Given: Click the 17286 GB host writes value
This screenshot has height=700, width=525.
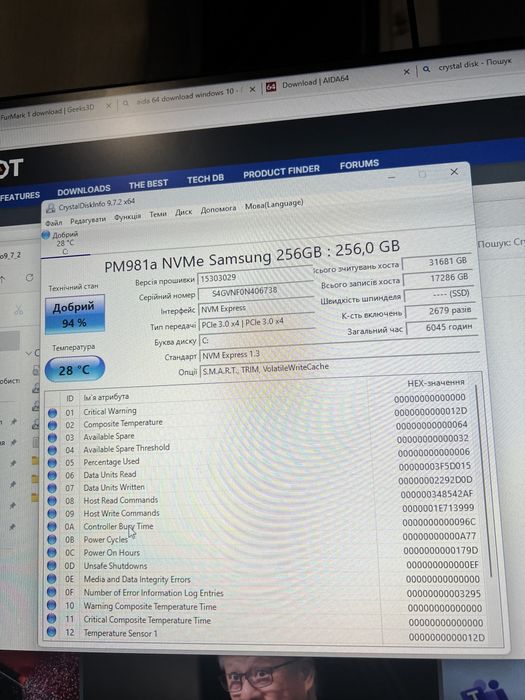Looking at the screenshot, I should point(438,278).
